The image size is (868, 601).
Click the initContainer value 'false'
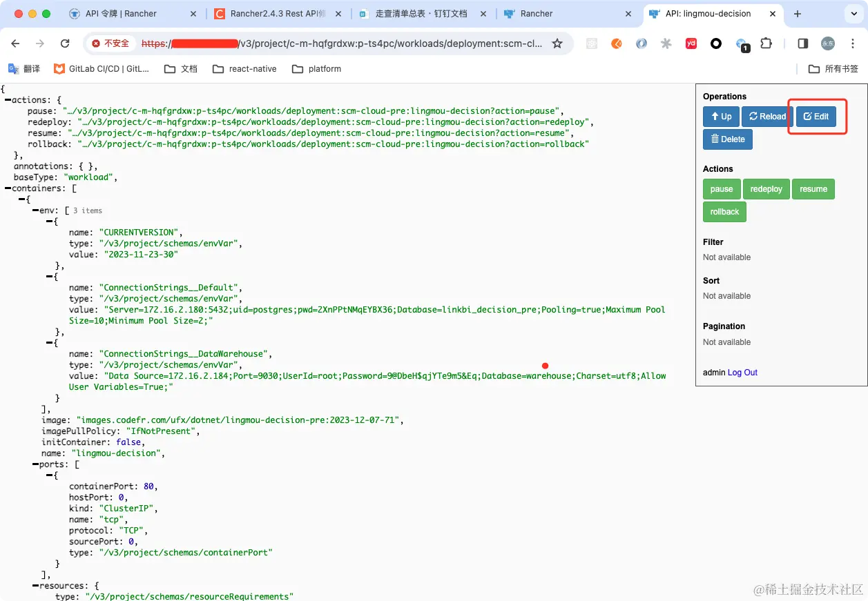pos(129,442)
